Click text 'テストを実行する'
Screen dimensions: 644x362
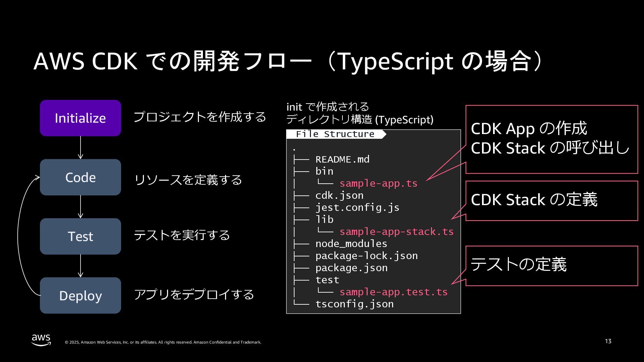(x=182, y=235)
